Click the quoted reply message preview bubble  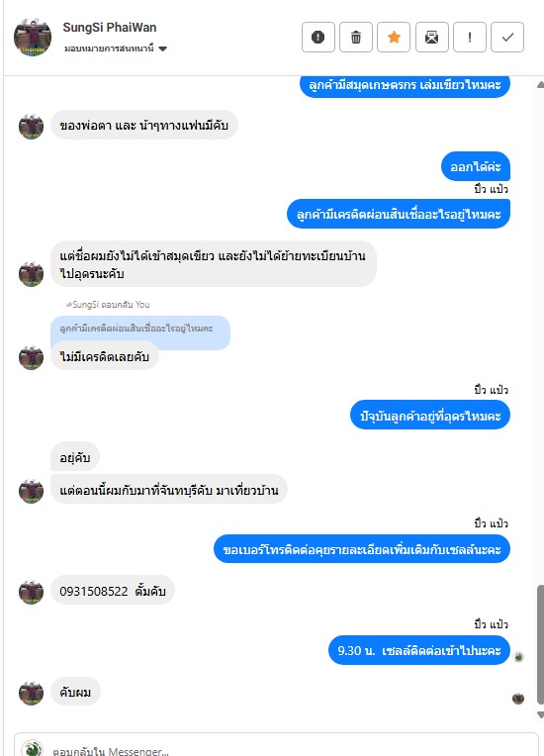[x=140, y=329]
